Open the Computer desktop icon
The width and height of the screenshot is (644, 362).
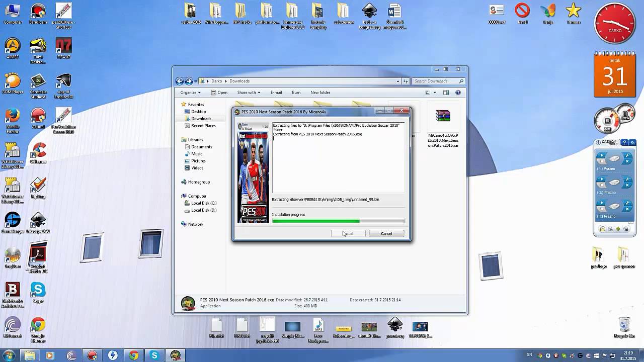(12, 14)
